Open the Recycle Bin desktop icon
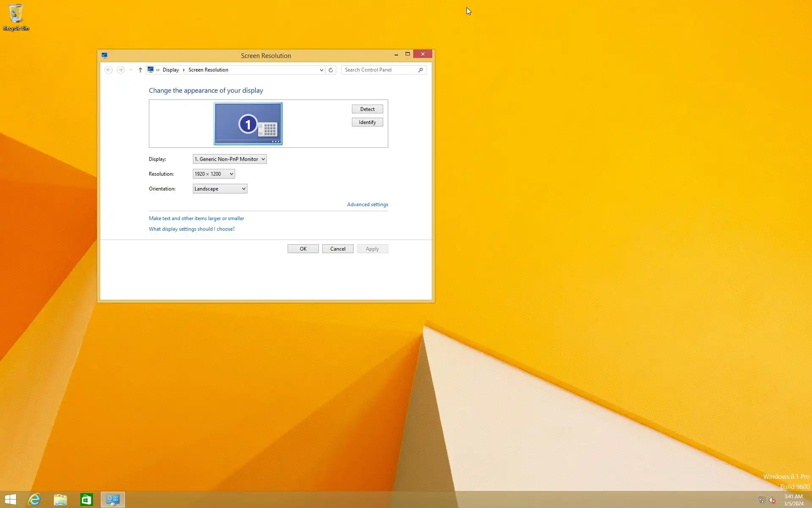Screen dimensions: 812x508 pyautogui.click(x=16, y=17)
